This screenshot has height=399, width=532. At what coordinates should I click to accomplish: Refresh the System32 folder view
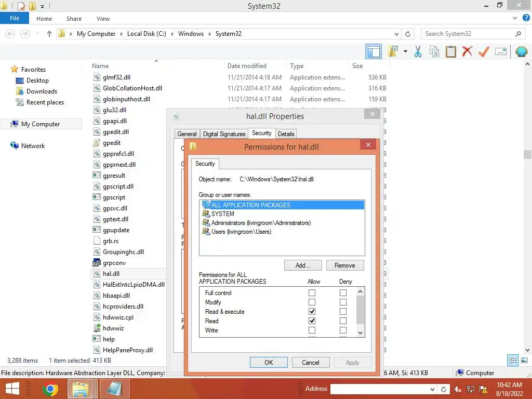(x=408, y=34)
